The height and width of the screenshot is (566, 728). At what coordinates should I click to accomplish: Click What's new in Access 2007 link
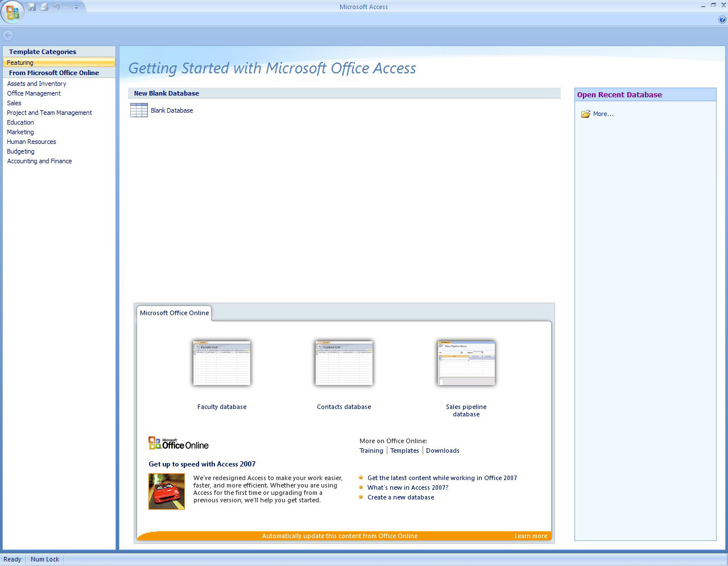(408, 487)
